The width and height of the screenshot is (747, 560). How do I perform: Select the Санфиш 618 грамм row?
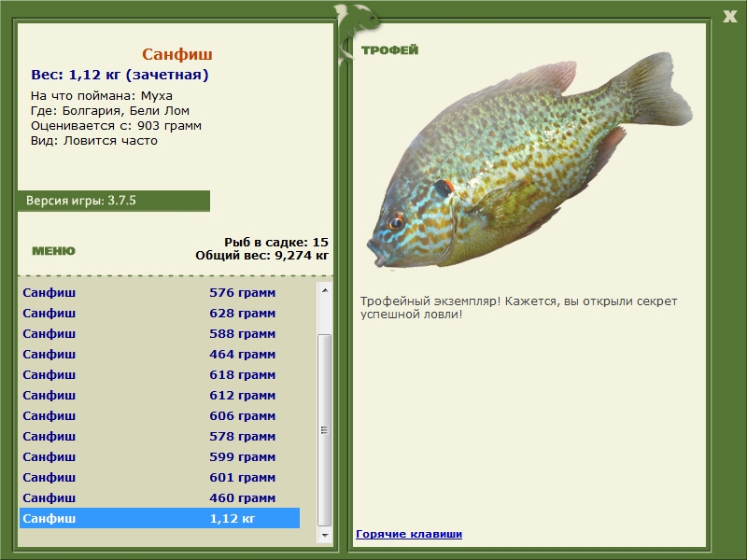pyautogui.click(x=160, y=374)
